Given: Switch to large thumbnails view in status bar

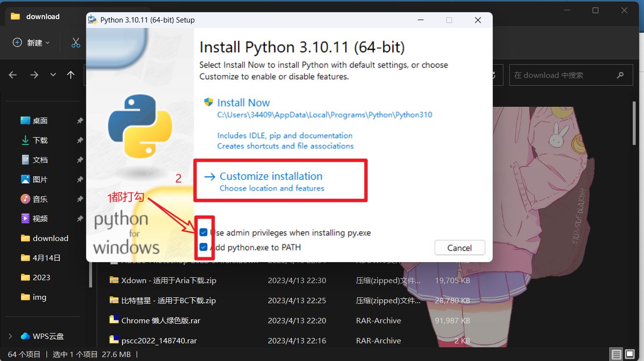Looking at the screenshot, I should (630, 354).
